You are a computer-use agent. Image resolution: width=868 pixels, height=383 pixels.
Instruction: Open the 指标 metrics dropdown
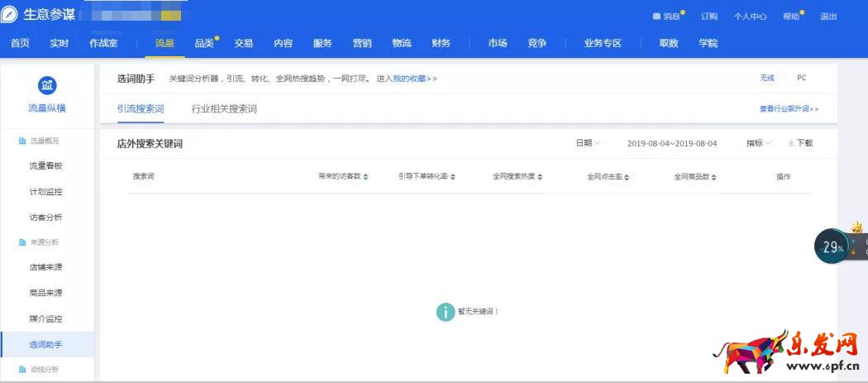(x=759, y=143)
